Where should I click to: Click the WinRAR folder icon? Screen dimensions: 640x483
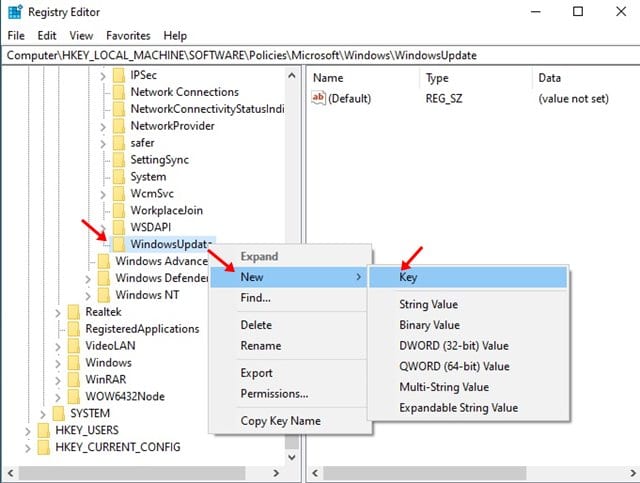pos(74,380)
